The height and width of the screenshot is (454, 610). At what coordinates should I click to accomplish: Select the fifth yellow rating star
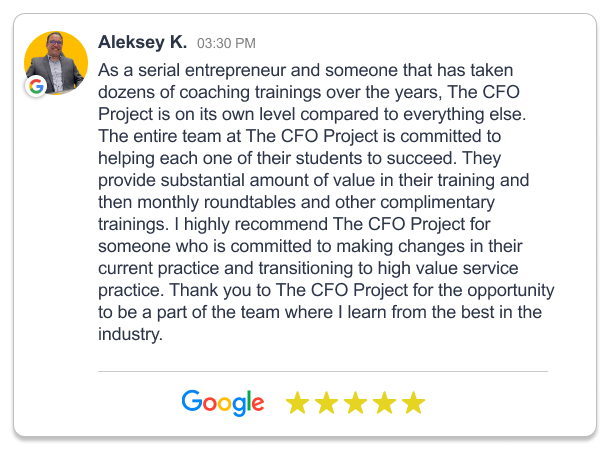(413, 402)
